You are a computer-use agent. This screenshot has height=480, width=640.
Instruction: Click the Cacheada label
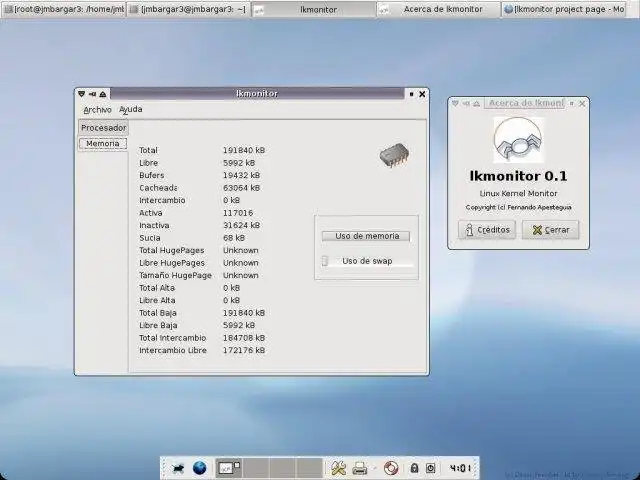pyautogui.click(x=158, y=188)
